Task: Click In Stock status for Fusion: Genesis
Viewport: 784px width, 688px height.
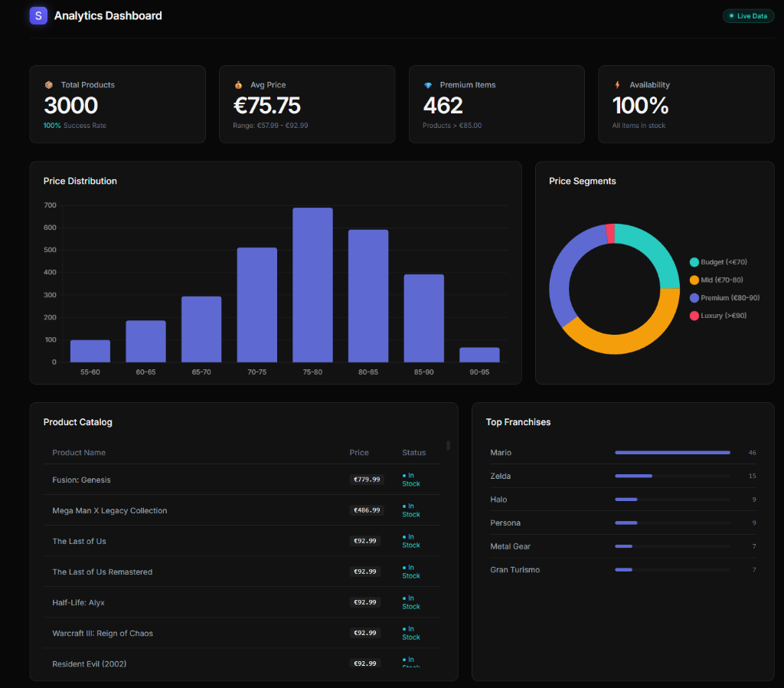Action: [x=411, y=480]
